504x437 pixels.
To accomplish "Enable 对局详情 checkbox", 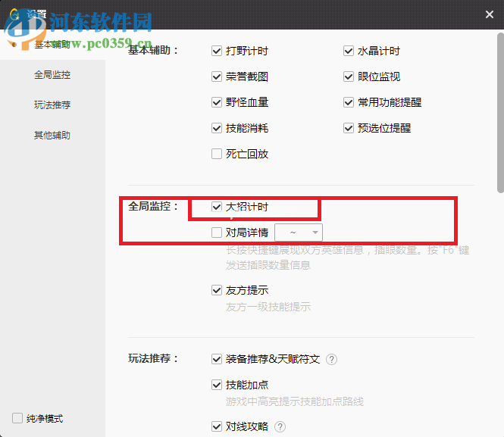I will pos(217,233).
